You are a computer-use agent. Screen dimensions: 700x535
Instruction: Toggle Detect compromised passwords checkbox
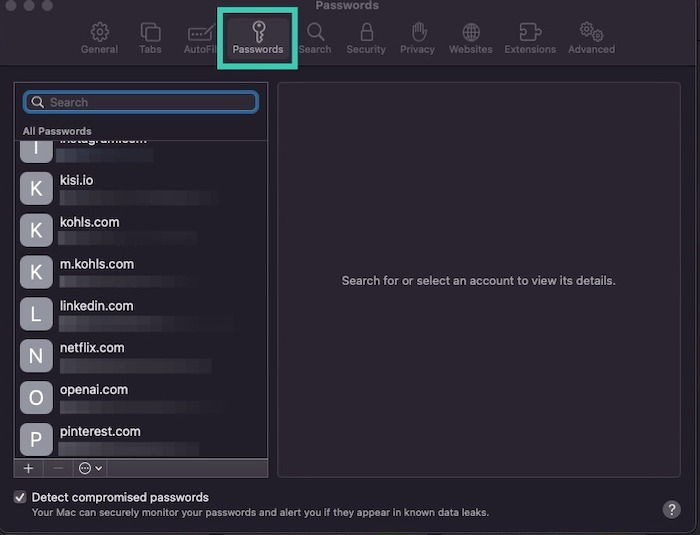[x=20, y=497]
